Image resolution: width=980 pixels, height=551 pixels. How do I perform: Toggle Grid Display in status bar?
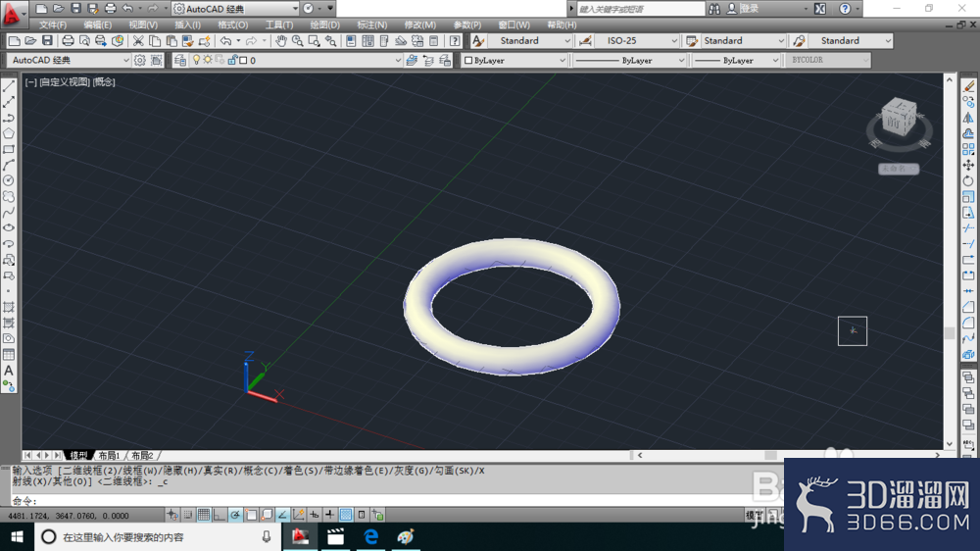tap(204, 515)
